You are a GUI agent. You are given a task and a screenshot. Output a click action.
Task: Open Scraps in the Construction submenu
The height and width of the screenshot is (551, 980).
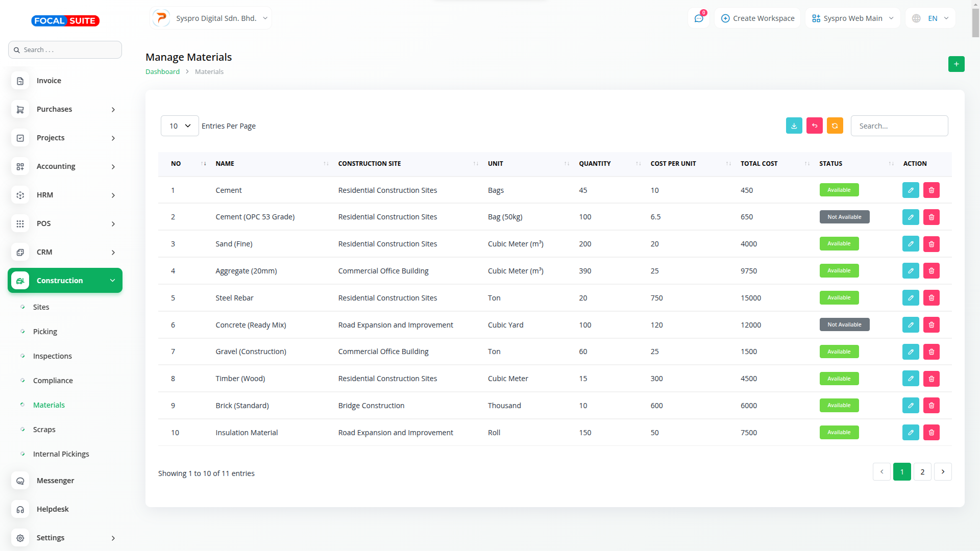pos(44,430)
